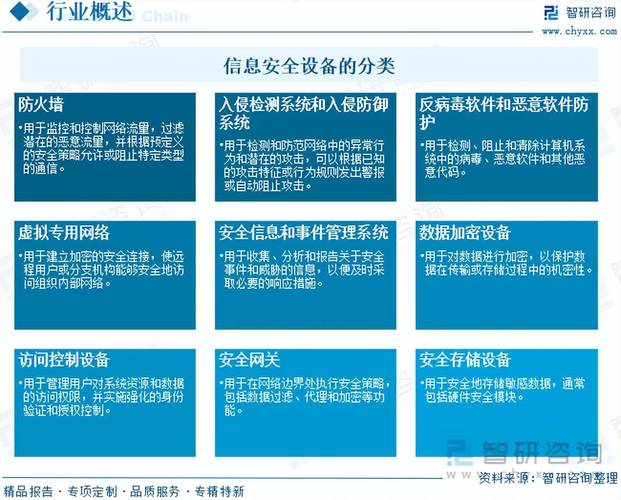The width and height of the screenshot is (621, 500).
Task: Click 专项定制 in the footer
Action: pyautogui.click(x=93, y=491)
